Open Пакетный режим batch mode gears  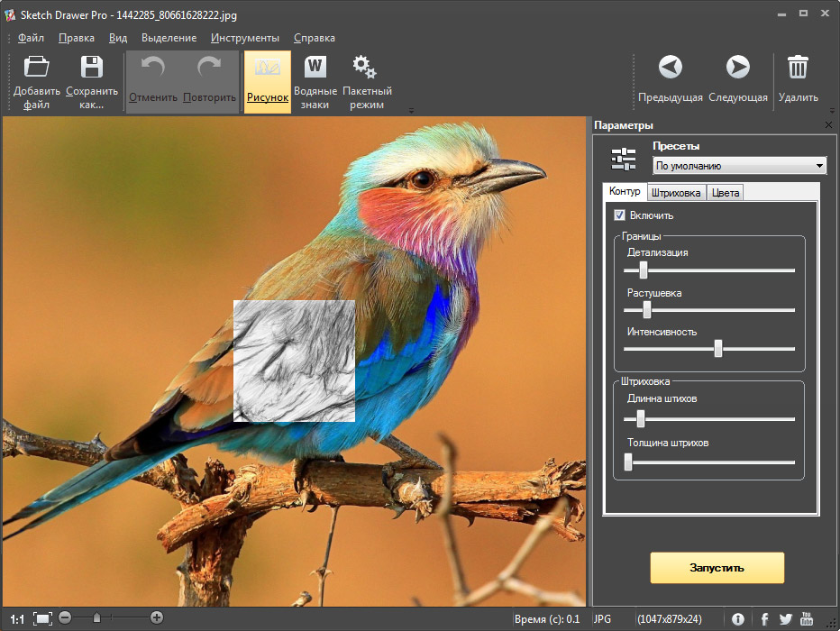pyautogui.click(x=364, y=68)
